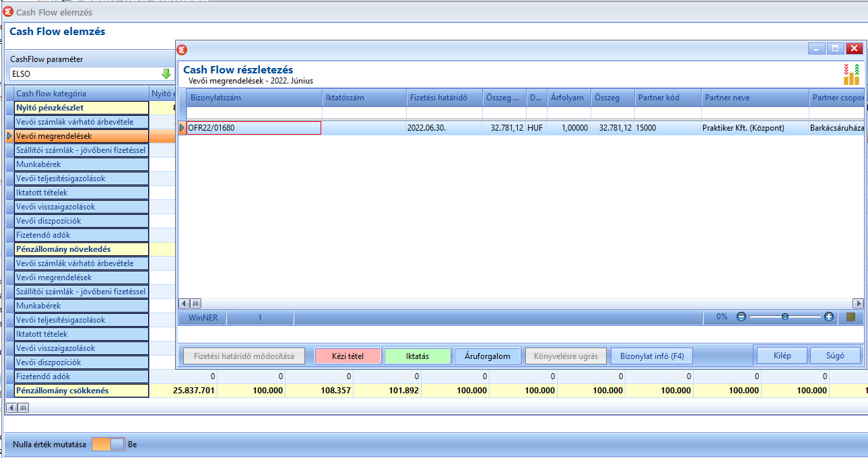Click the zoom slider handle
Image resolution: width=868 pixels, height=458 pixels.
click(x=785, y=317)
